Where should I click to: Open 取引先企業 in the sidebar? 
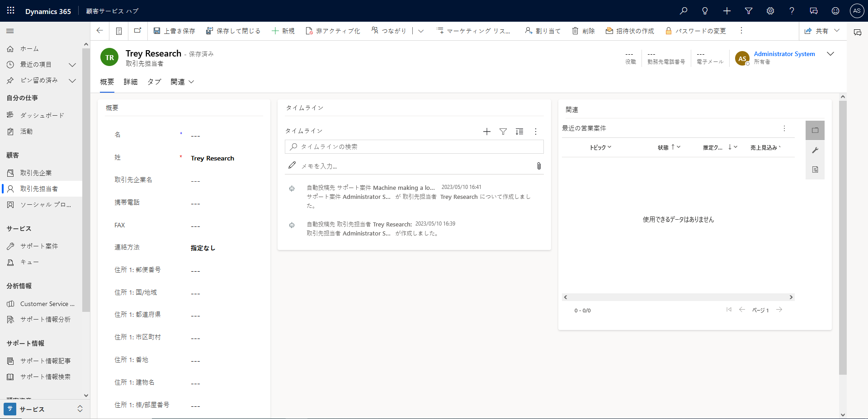click(x=41, y=173)
